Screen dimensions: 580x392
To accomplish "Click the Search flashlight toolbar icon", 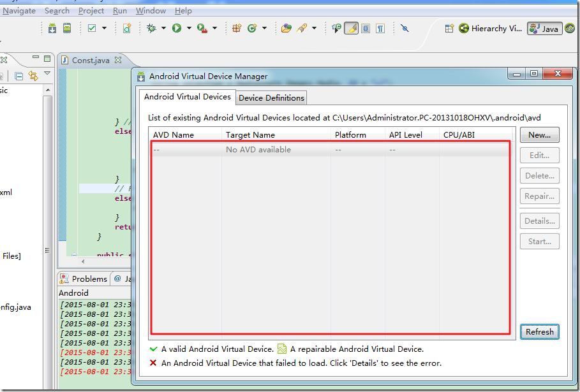I will pyautogui.click(x=302, y=28).
